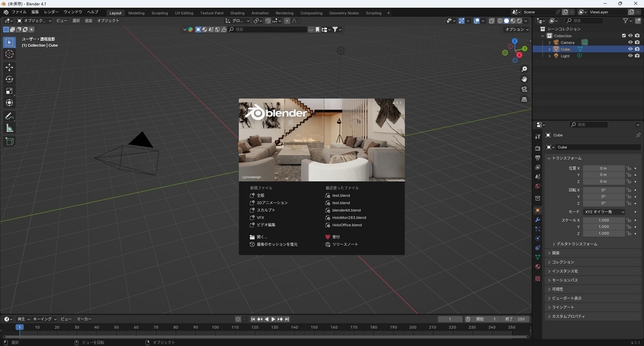This screenshot has height=346, width=644.
Task: Select the Move tool
Action: click(x=9, y=67)
